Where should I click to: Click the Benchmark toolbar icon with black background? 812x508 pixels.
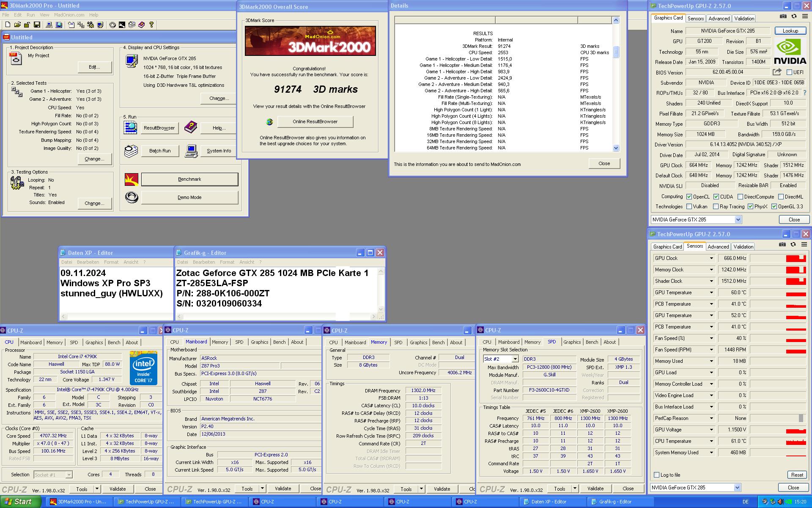(x=122, y=25)
